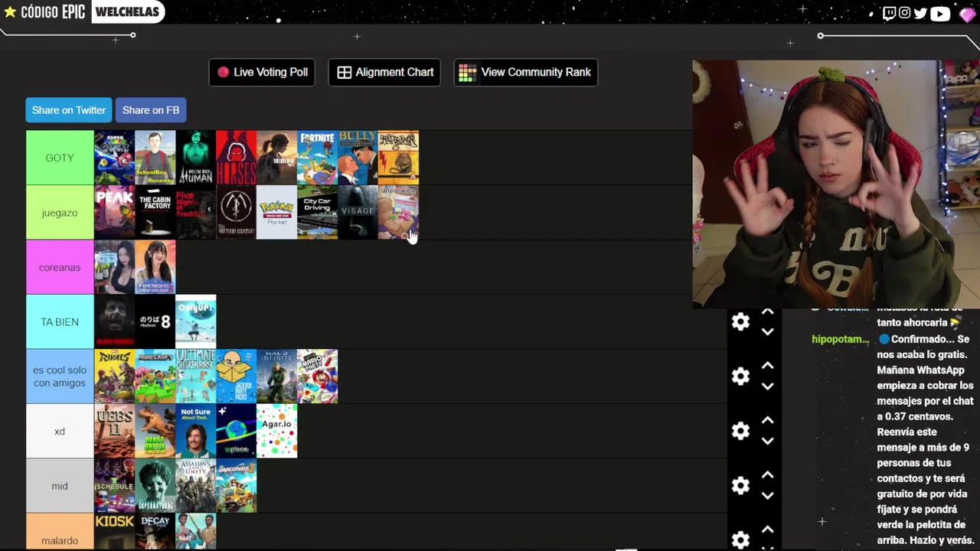This screenshot has height=551, width=980.
Task: Click the green GOTY tier label
Action: click(x=60, y=158)
